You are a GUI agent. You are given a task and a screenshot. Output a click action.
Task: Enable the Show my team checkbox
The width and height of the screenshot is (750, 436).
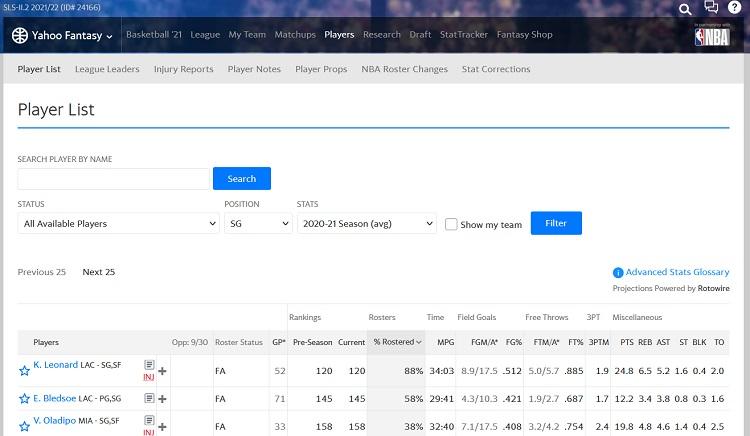(x=451, y=224)
